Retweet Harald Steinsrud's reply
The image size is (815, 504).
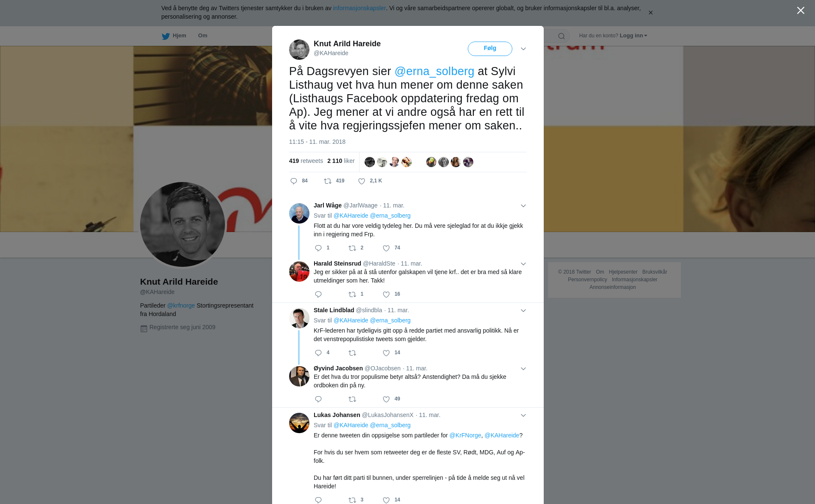pyautogui.click(x=352, y=294)
